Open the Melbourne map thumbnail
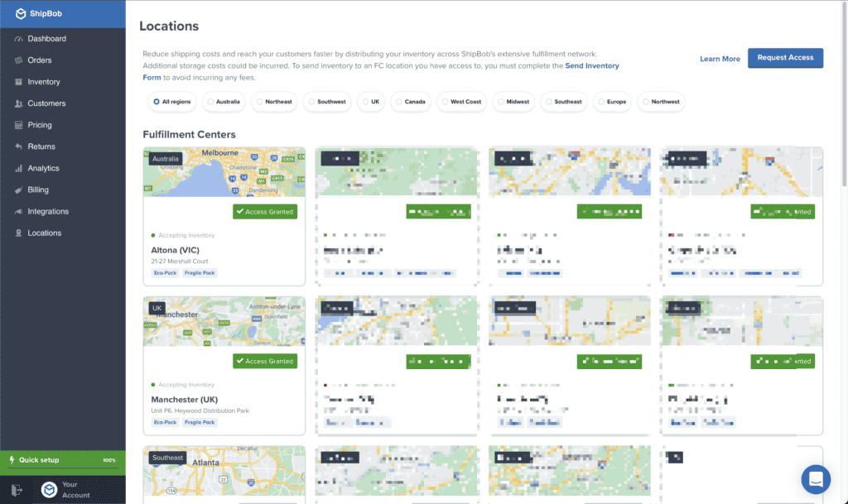 [224, 172]
